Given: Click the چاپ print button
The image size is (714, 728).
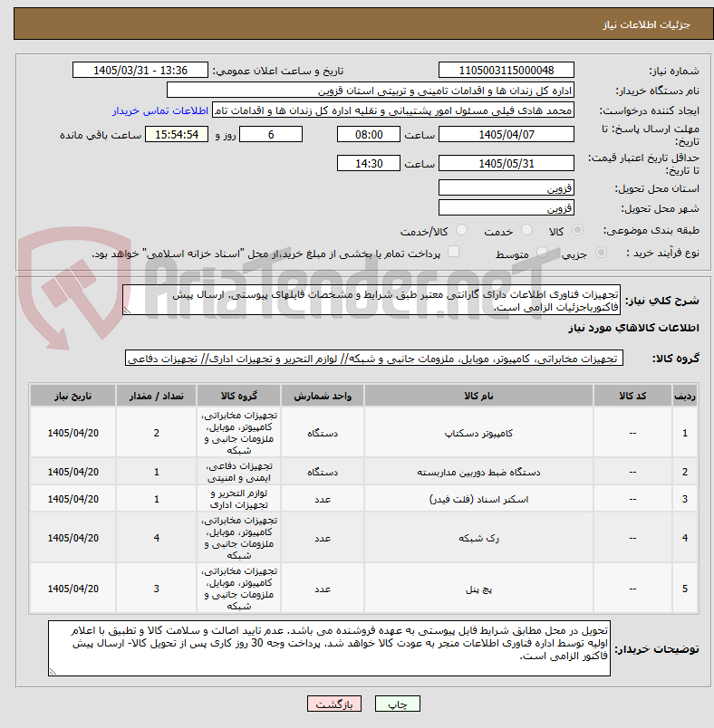Looking at the screenshot, I should (398, 704).
